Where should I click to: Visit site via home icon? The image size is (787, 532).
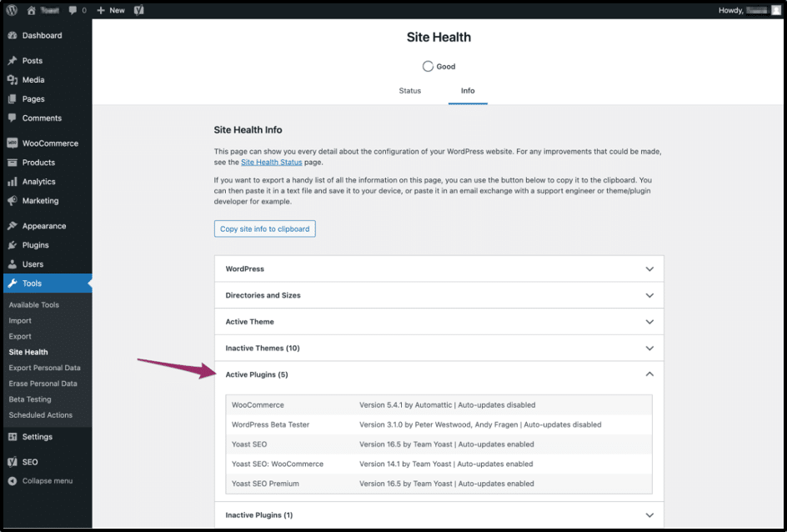tap(32, 10)
